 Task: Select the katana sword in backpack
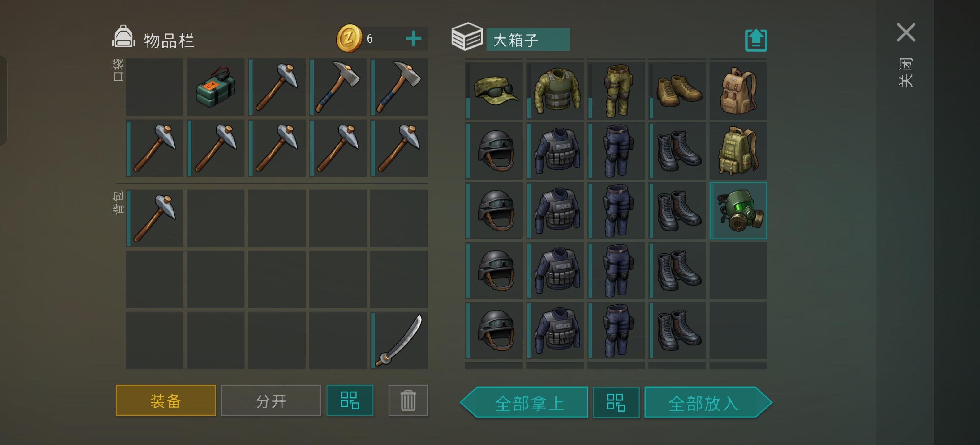399,341
